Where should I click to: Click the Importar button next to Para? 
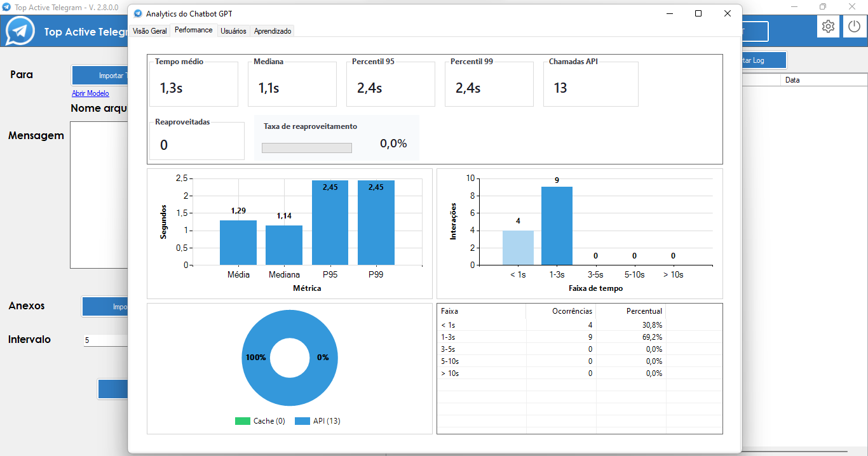pos(100,76)
